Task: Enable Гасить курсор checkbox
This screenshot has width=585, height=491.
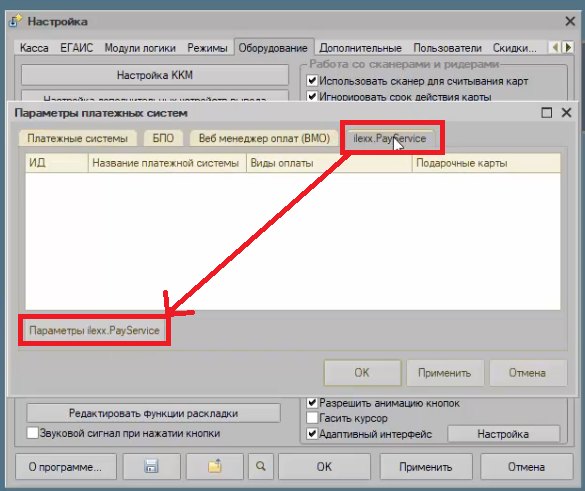Action: pos(312,418)
